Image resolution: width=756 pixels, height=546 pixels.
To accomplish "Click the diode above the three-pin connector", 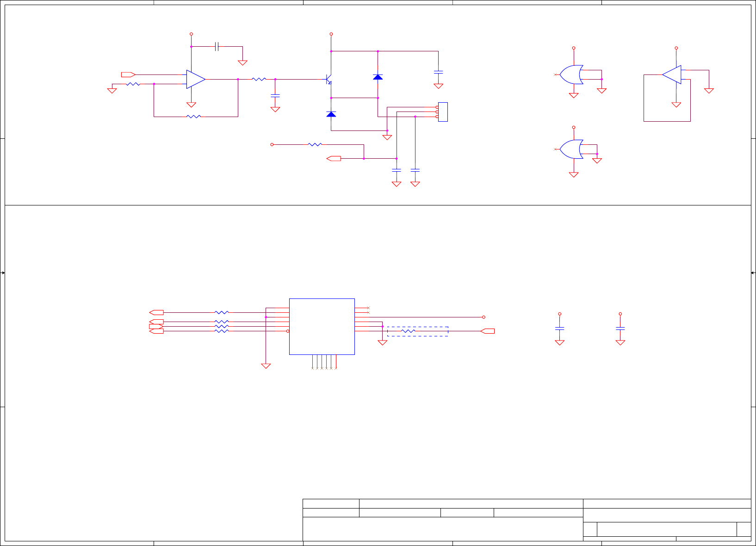I will (378, 77).
